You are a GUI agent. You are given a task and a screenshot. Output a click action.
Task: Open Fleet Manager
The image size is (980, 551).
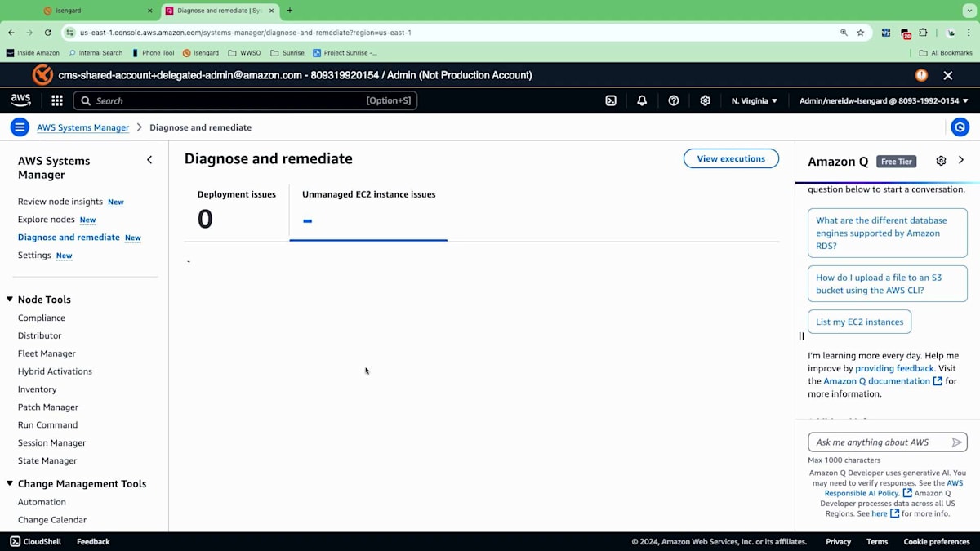coord(47,353)
